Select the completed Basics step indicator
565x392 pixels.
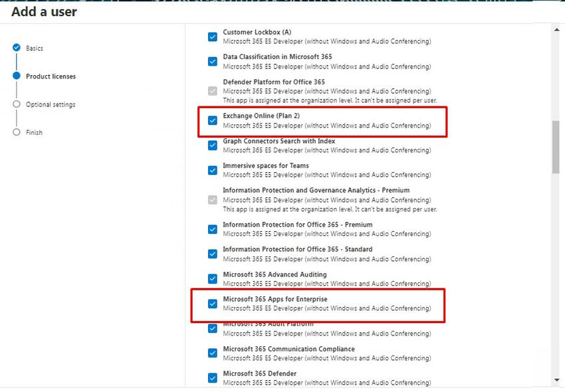tap(15, 48)
